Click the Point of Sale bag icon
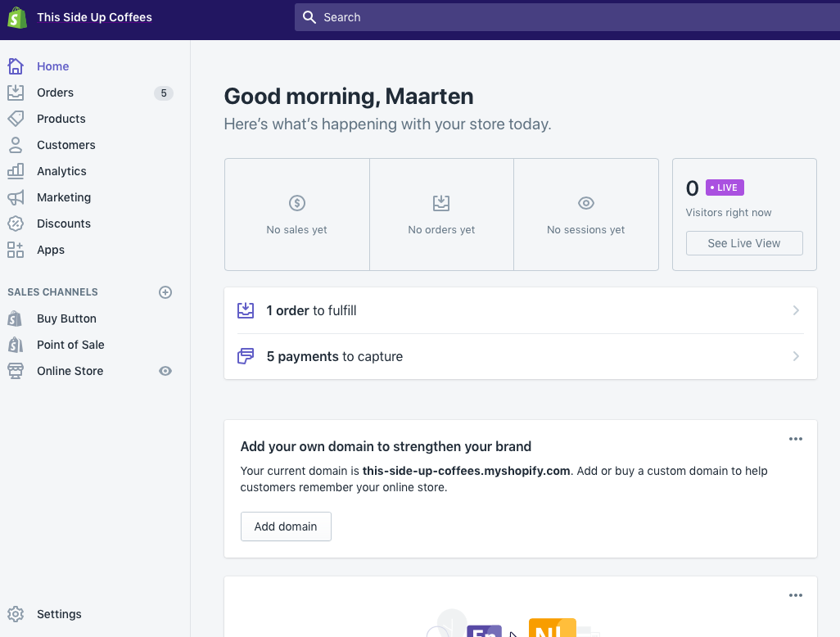Screen dimensions: 840x637 pos(16,345)
